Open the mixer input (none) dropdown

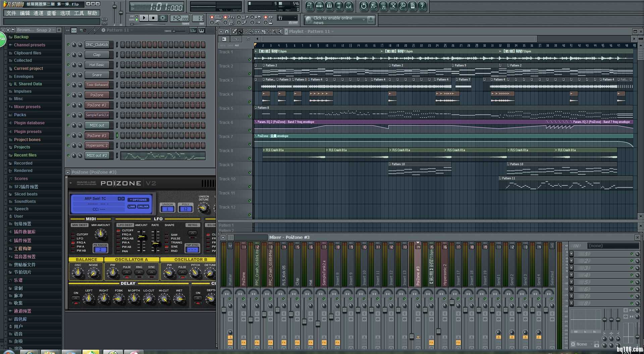(x=613, y=246)
